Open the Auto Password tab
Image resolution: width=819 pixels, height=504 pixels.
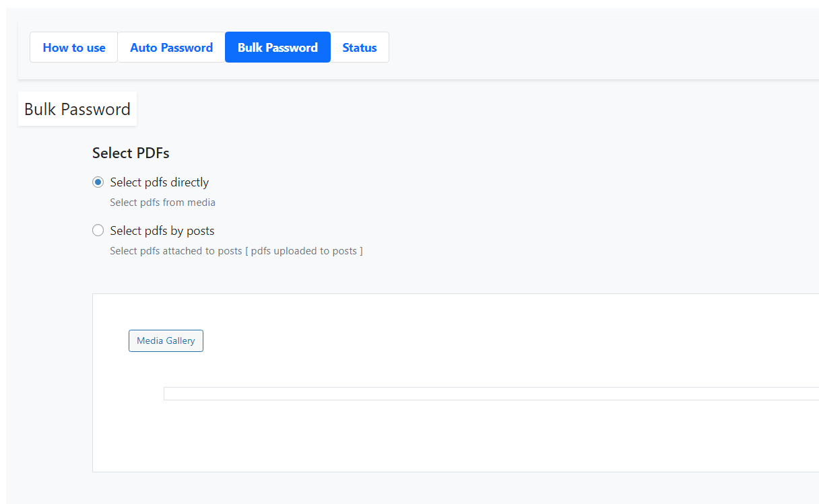coord(171,47)
